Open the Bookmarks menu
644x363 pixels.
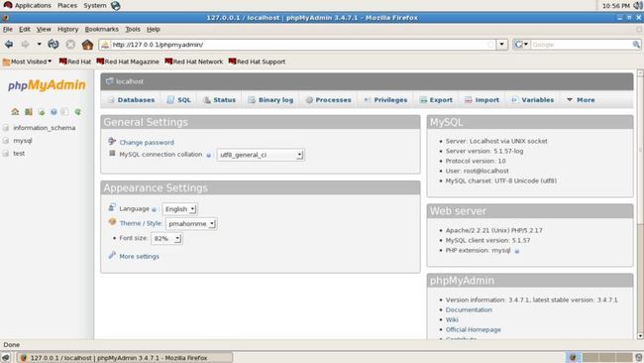click(101, 29)
